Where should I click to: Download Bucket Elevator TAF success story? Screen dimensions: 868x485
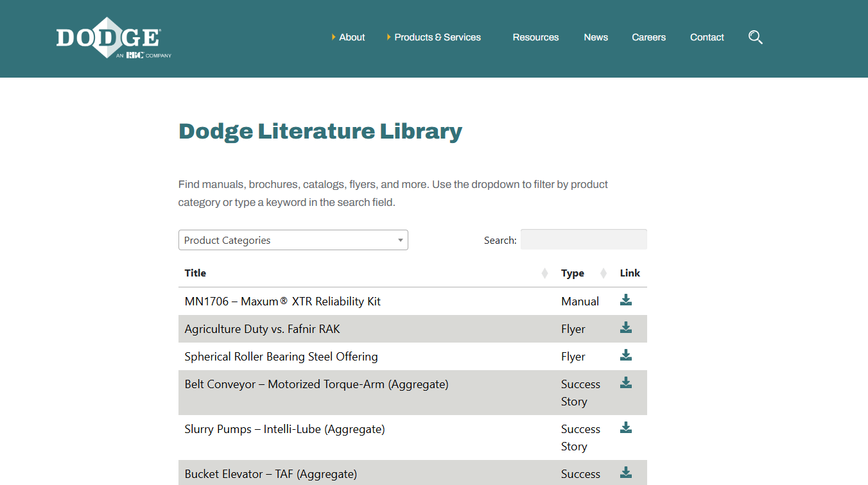pos(626,472)
